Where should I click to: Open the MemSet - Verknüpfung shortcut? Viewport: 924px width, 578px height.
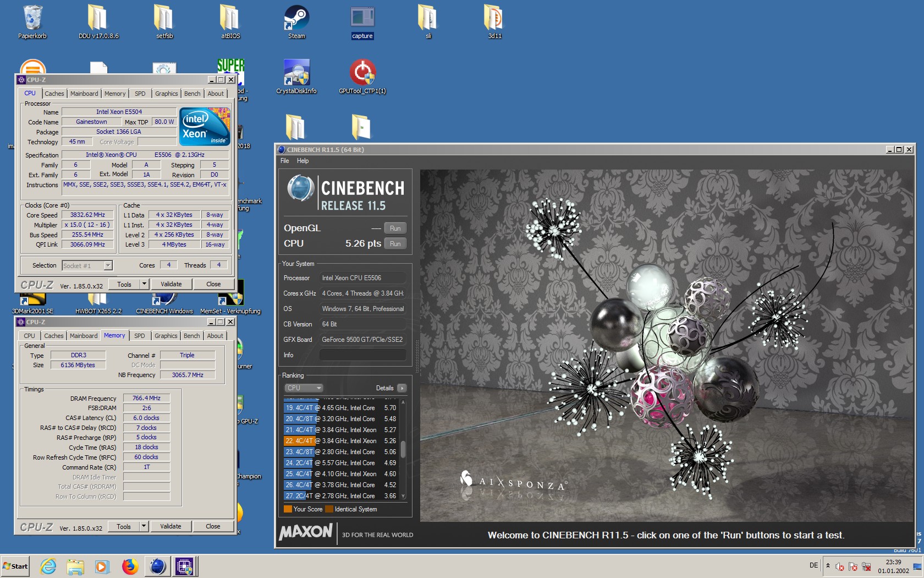pyautogui.click(x=230, y=306)
